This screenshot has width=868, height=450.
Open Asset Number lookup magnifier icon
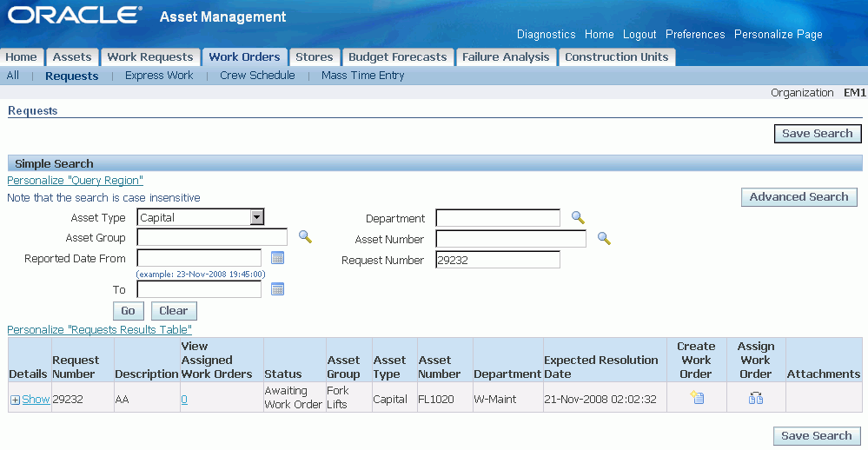(604, 239)
